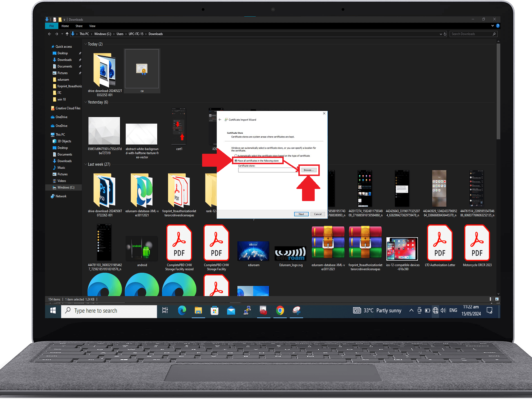This screenshot has width=532, height=399.
Task: Click Next in Certificate Import Wizard
Action: click(x=301, y=214)
